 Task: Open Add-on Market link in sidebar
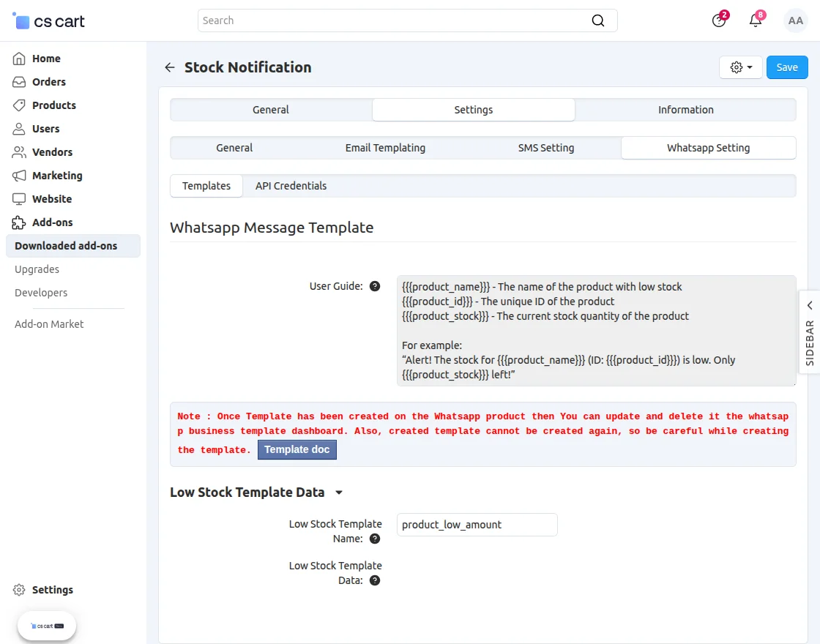tap(49, 324)
